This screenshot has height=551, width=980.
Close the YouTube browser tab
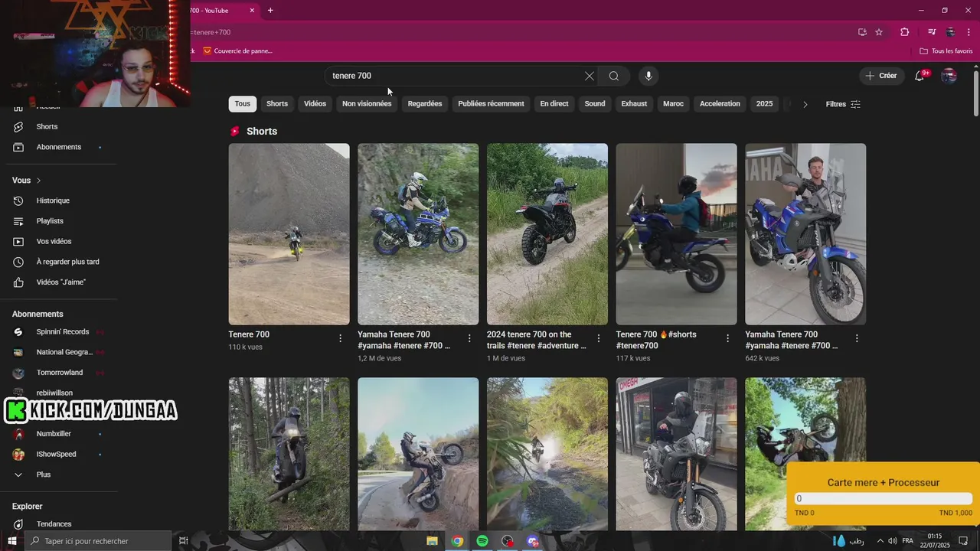252,10
